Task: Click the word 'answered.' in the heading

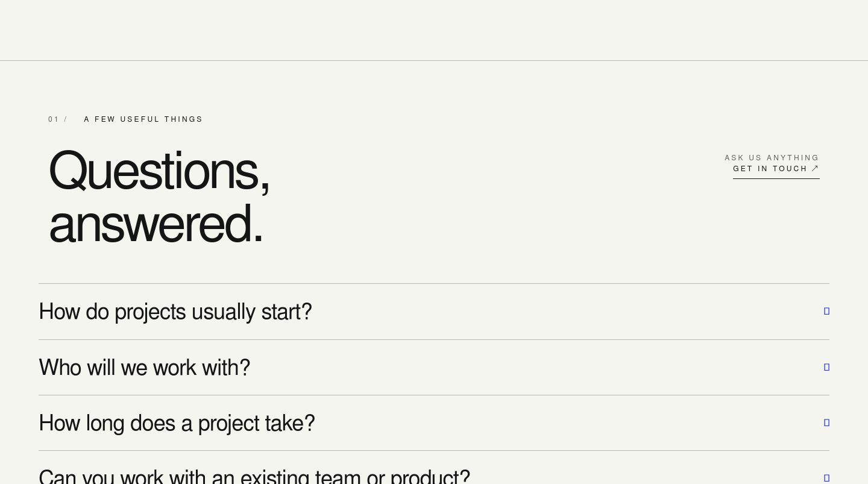Action: pos(156,224)
